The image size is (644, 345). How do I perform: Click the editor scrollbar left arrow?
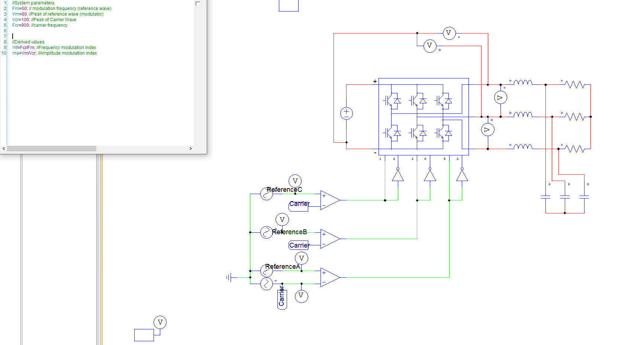(4, 148)
